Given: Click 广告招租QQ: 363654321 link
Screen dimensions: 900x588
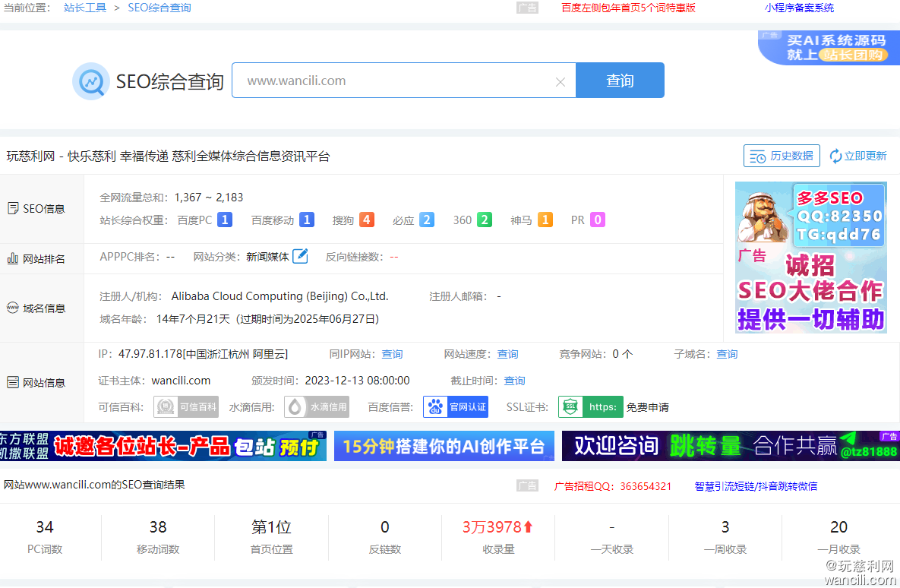Looking at the screenshot, I should [612, 486].
